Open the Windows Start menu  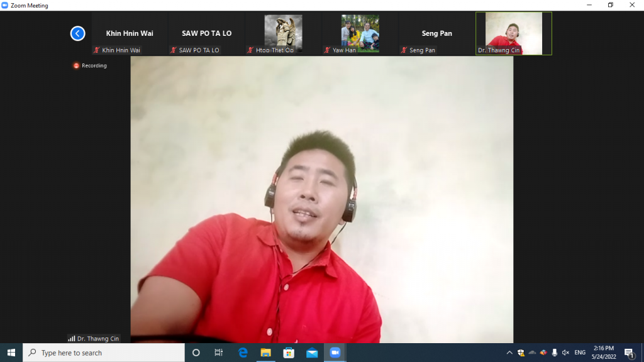click(11, 353)
